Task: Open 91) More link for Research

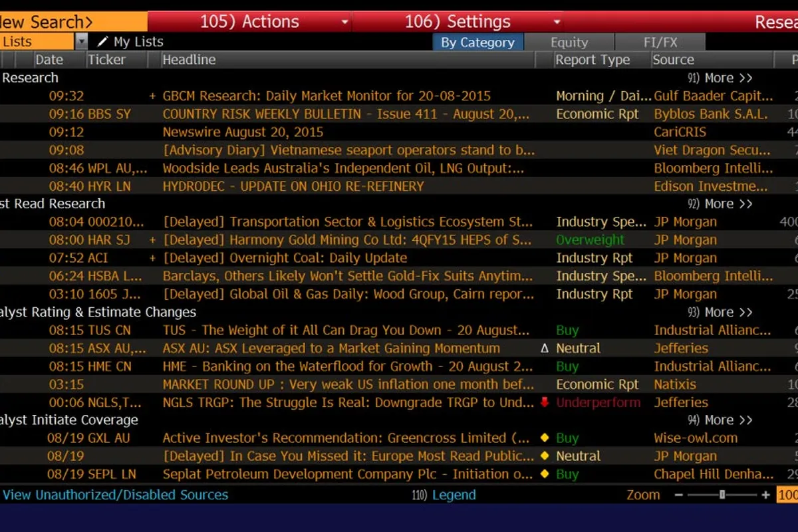Action: 720,78
